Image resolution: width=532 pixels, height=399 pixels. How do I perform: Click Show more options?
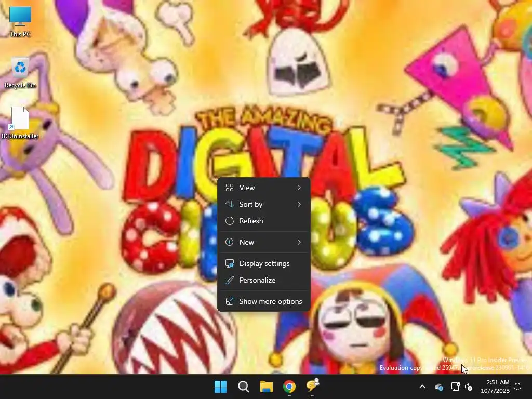tap(263, 302)
